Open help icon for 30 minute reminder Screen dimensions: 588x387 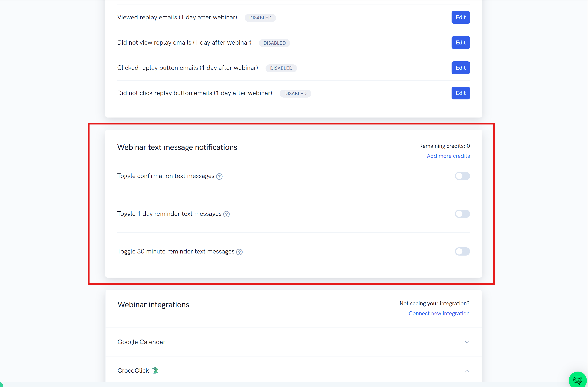[239, 252]
